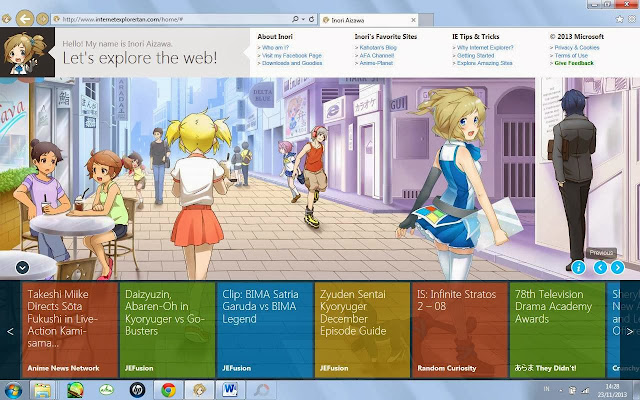Select the Inori Aizawa tab

(x=367, y=20)
